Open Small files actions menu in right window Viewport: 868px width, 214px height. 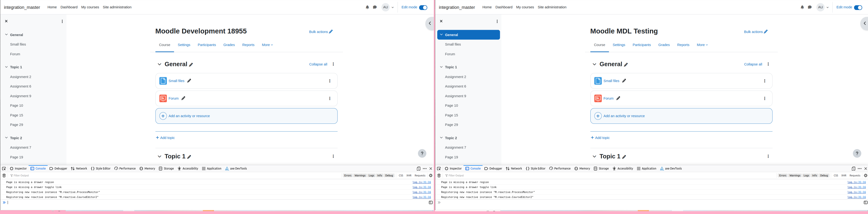coord(765,81)
